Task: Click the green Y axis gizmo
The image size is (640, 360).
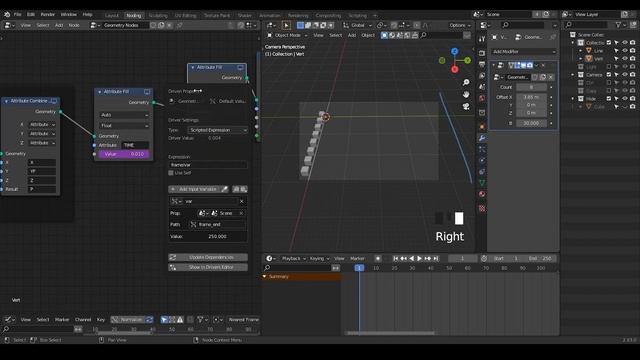Action: tap(467, 60)
